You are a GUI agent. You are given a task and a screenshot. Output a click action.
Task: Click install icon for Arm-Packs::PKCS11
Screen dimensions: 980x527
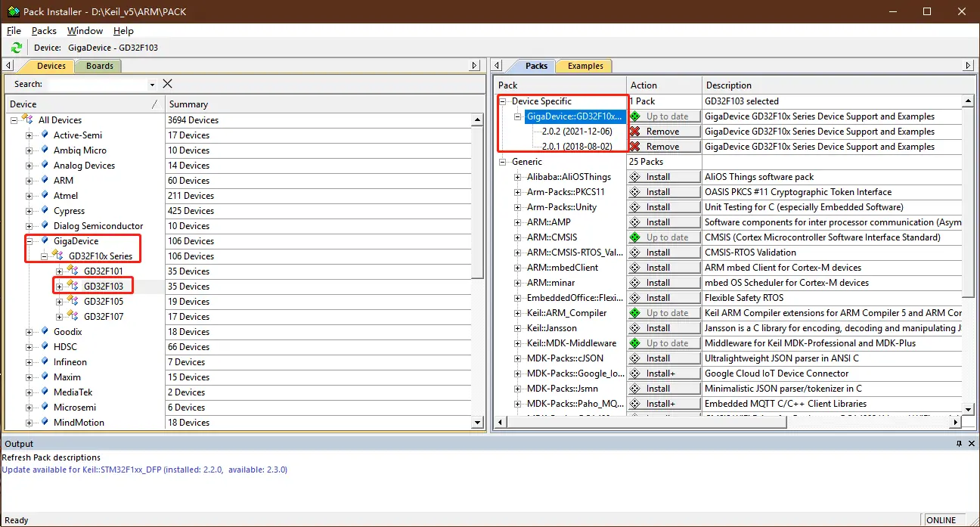pyautogui.click(x=635, y=192)
